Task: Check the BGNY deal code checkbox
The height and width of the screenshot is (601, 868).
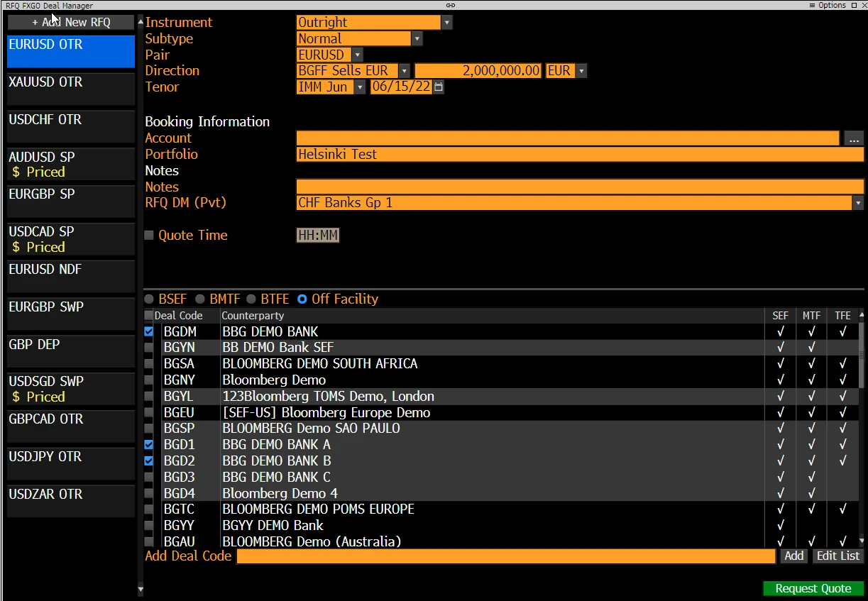Action: 148,380
